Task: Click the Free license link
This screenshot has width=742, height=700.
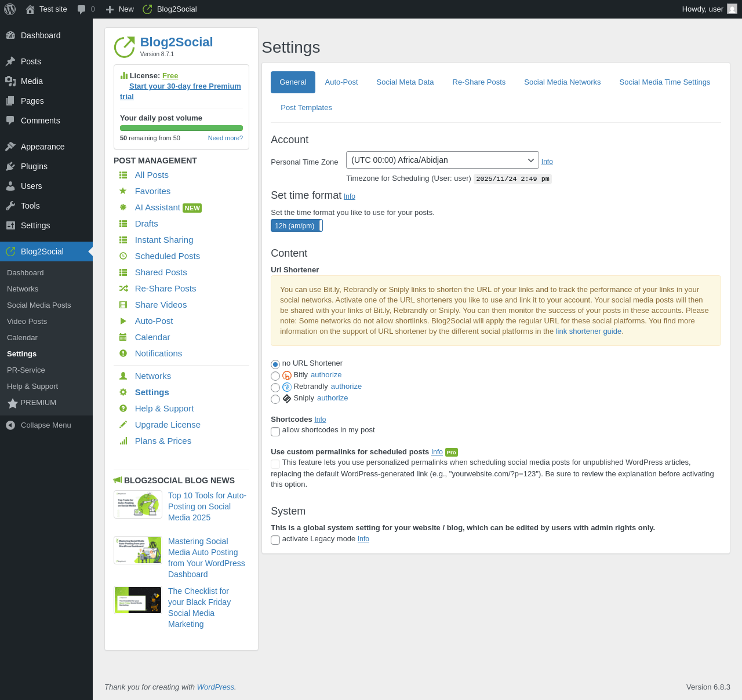Action: (170, 76)
